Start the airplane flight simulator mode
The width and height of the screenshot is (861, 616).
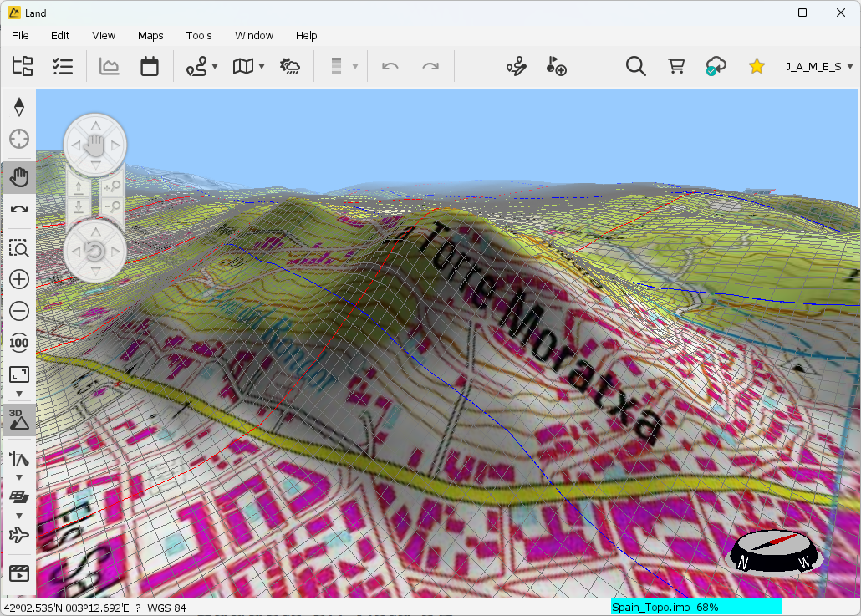[19, 535]
